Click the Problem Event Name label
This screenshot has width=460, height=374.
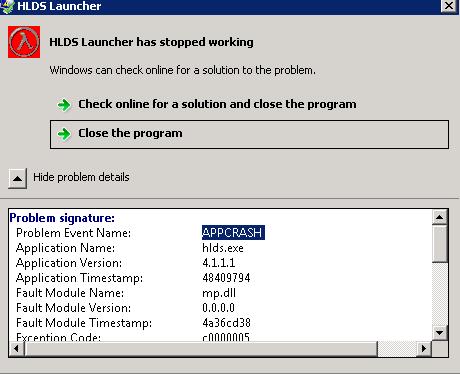73,233
